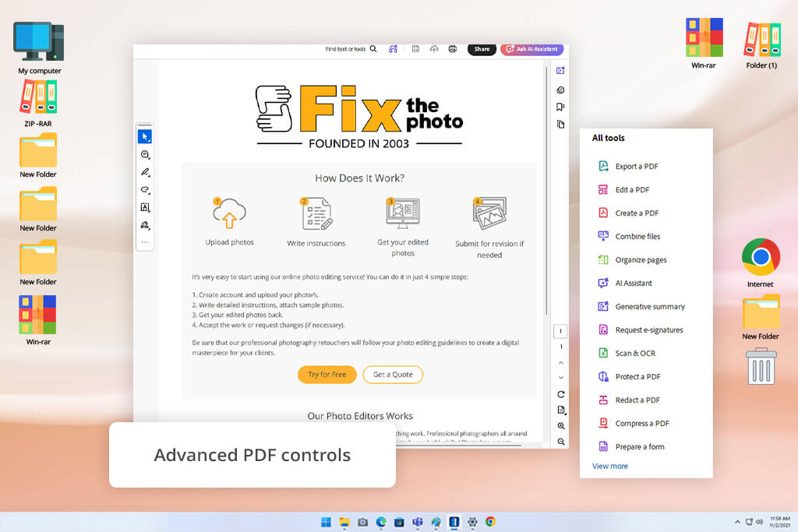The width and height of the screenshot is (798, 532).
Task: Select the Internet Chrome desktop icon
Action: pos(761,262)
